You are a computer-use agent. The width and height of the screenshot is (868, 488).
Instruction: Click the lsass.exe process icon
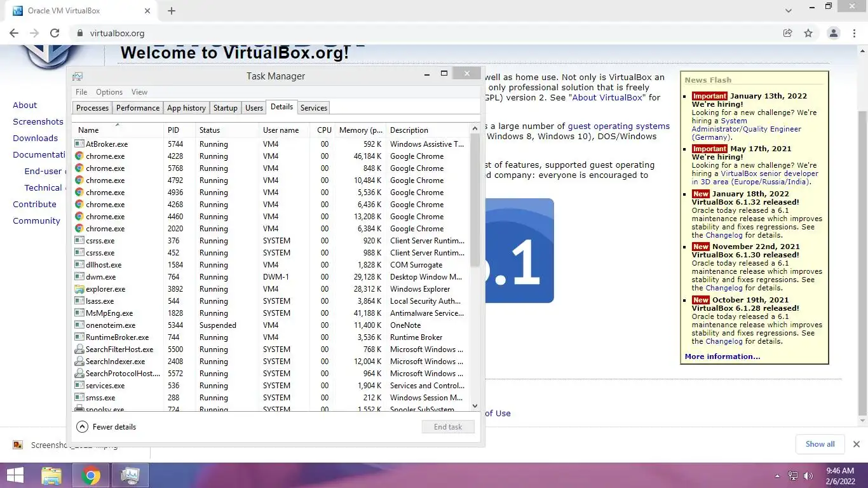[x=79, y=301]
